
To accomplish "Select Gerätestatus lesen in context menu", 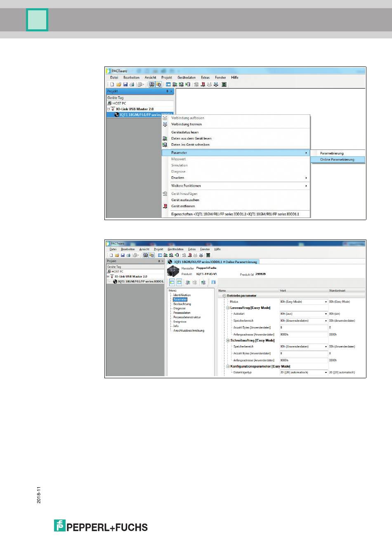I will tap(236, 132).
